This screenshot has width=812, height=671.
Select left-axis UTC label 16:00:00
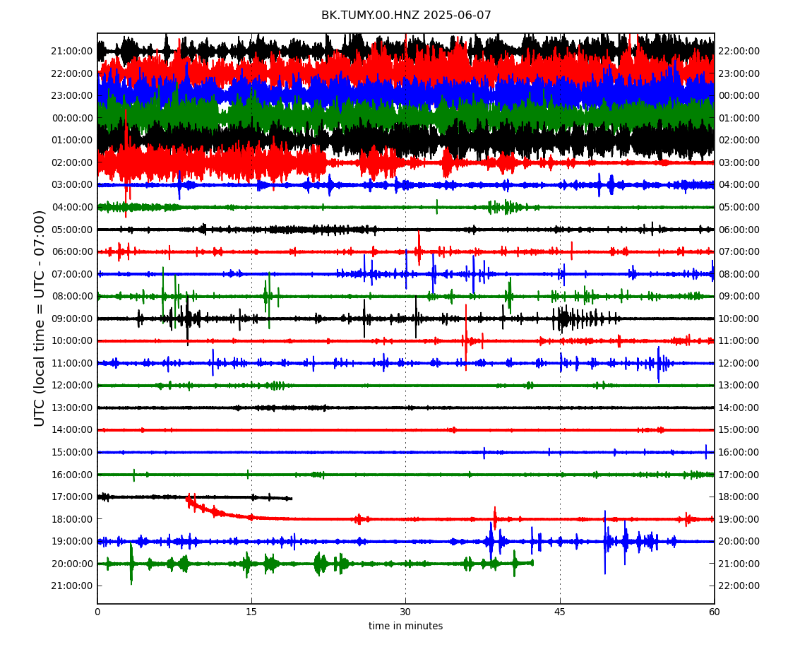pos(72,475)
